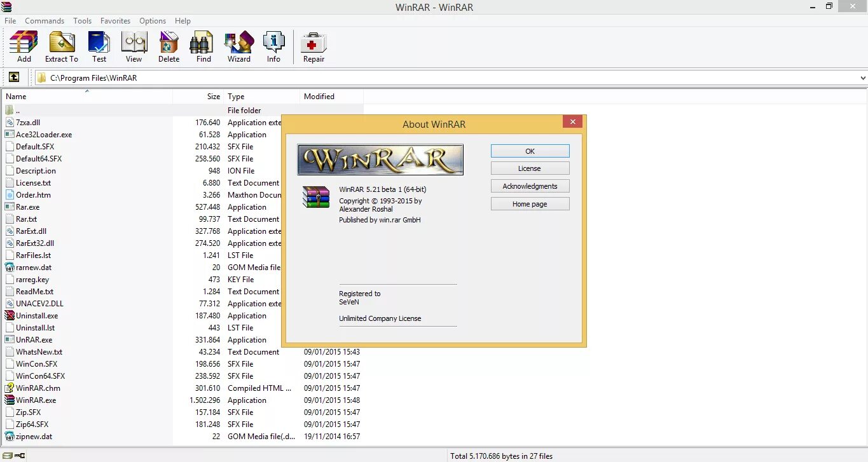The height and width of the screenshot is (462, 868).
Task: Go up one folder level button
Action: tap(14, 78)
